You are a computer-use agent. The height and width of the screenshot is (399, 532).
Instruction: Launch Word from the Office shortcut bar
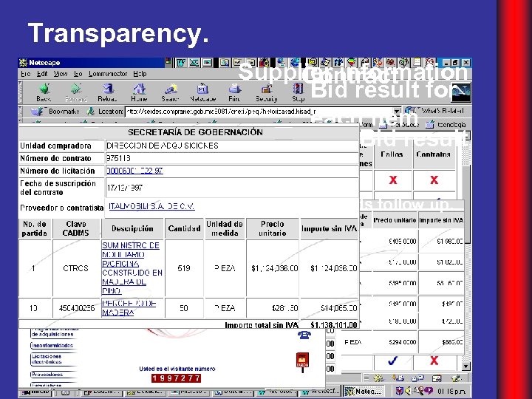181,62
